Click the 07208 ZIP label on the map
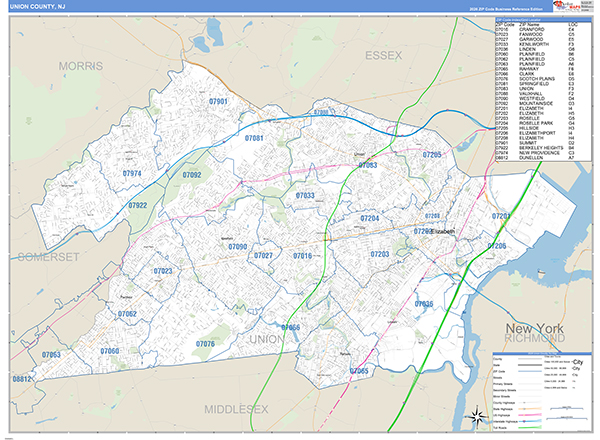This screenshot has width=600, height=440. click(x=432, y=216)
